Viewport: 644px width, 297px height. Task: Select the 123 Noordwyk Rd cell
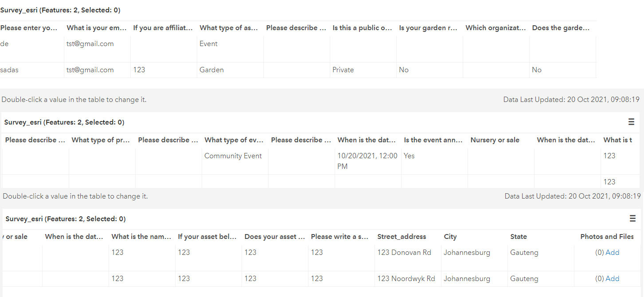[406, 279]
